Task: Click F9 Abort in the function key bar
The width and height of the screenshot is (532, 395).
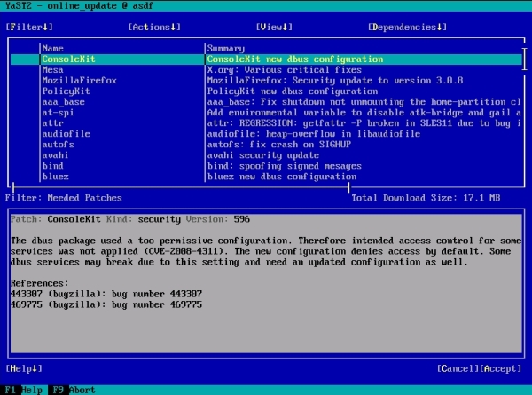Action: click(72, 390)
